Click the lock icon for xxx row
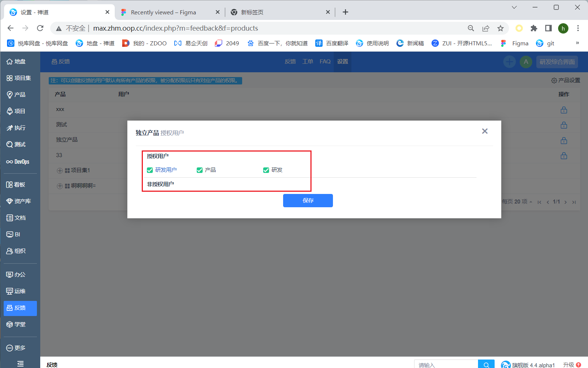This screenshot has height=368, width=588. 564,110
